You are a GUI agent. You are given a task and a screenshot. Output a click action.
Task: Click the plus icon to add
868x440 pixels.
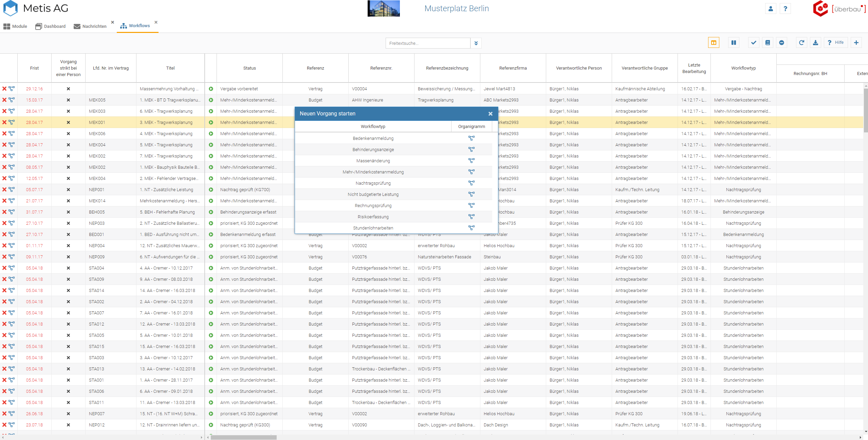pyautogui.click(x=856, y=43)
